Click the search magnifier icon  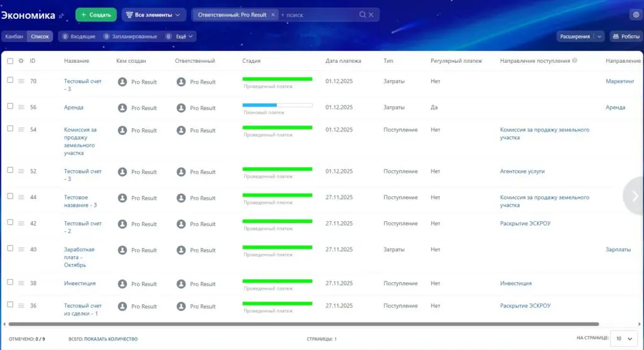362,15
